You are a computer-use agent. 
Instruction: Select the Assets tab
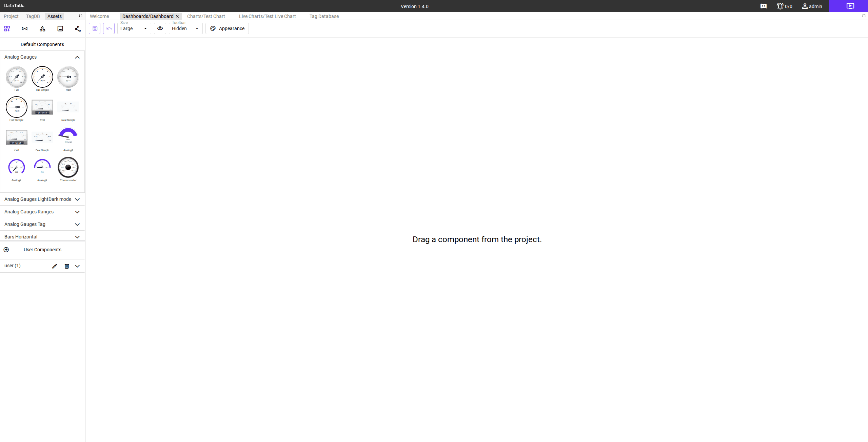(55, 16)
